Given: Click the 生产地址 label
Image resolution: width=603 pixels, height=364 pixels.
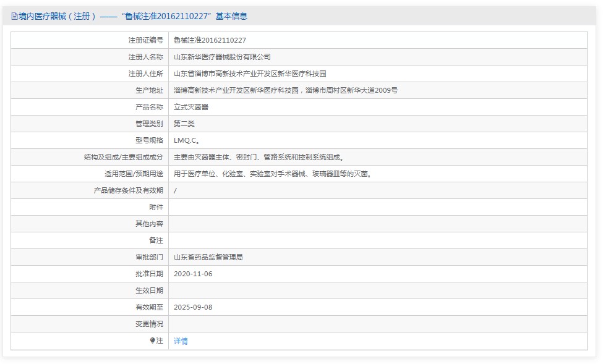Looking at the screenshot, I should click(x=149, y=90).
